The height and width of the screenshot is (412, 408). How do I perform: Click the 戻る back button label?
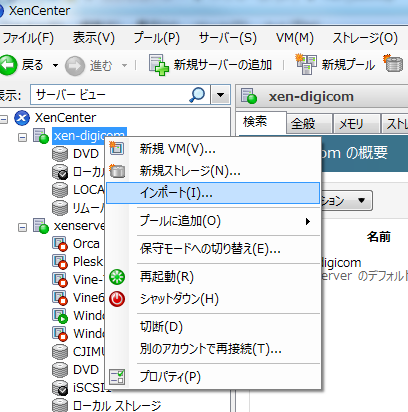coord(32,65)
